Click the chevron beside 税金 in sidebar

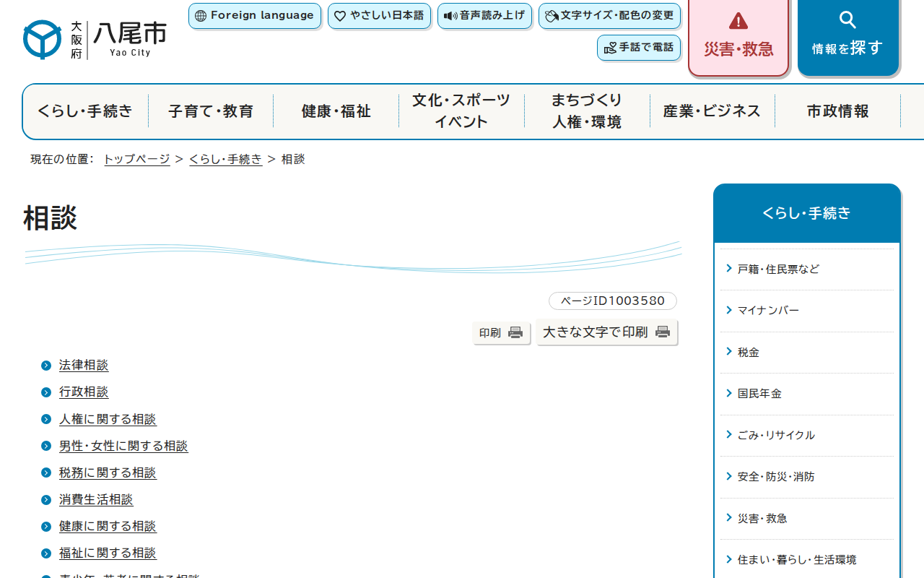pyautogui.click(x=729, y=352)
